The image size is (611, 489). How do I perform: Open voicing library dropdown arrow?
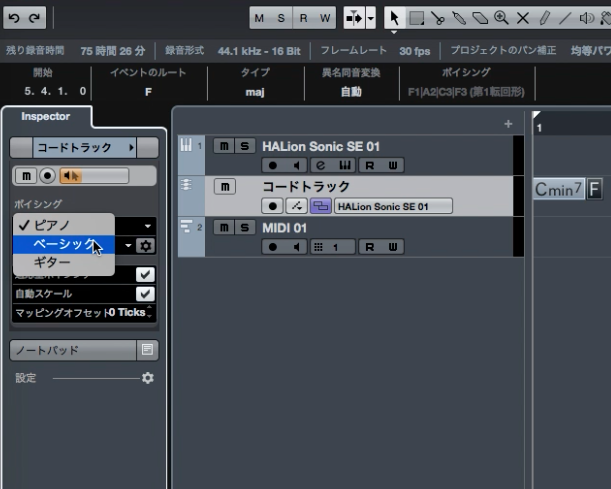(x=148, y=226)
